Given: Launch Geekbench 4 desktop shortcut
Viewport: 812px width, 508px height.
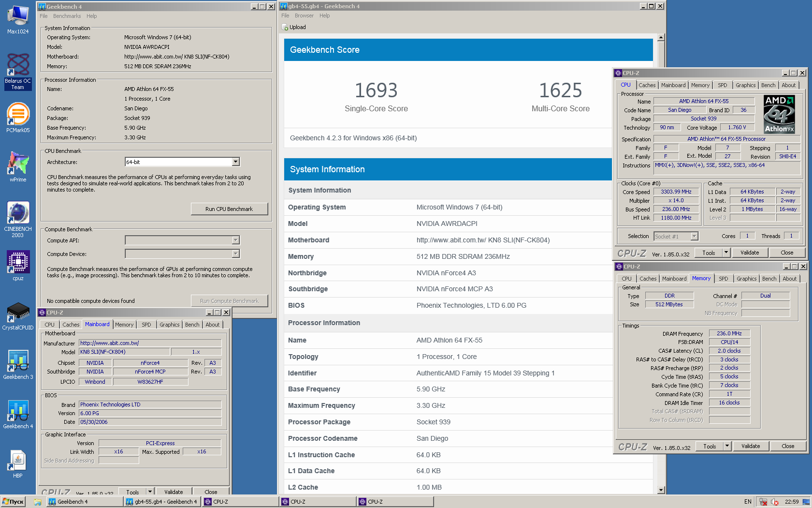Looking at the screenshot, I should [18, 414].
